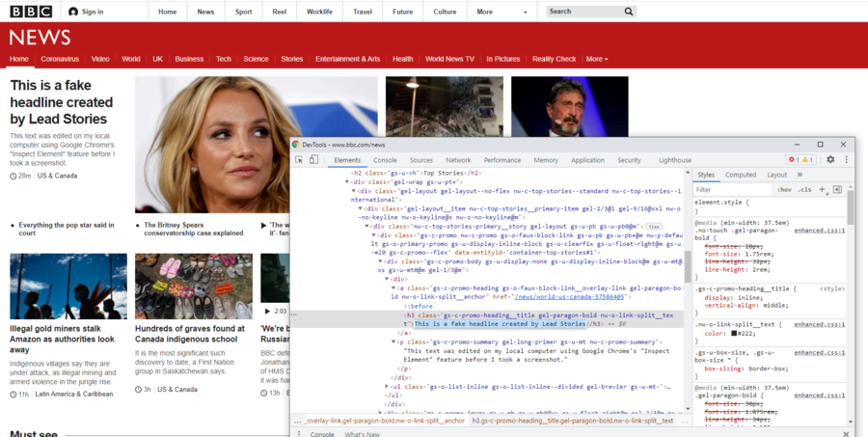The height and width of the screenshot is (437, 868).
Task: Open the Illegal gold miners story headline
Action: pyautogui.click(x=62, y=339)
